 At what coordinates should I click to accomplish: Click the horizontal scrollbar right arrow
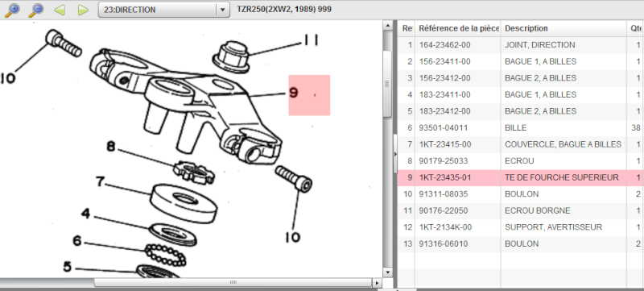[x=377, y=283]
